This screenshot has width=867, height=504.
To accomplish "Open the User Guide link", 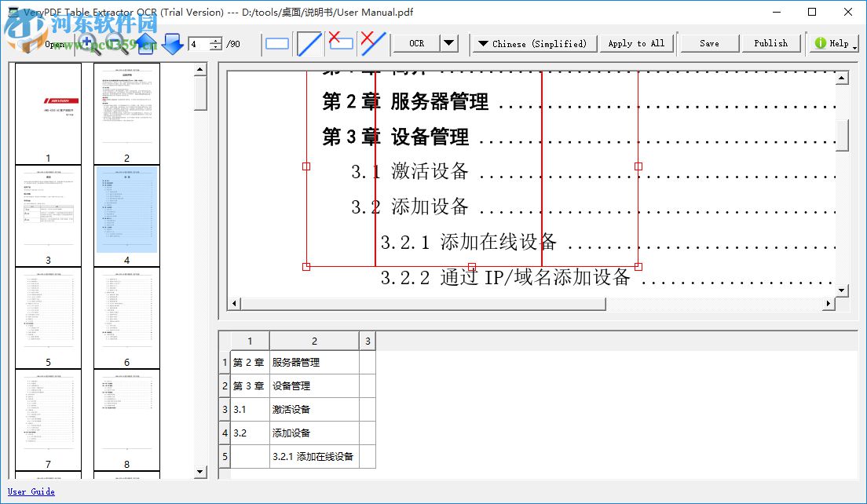I will 31,491.
